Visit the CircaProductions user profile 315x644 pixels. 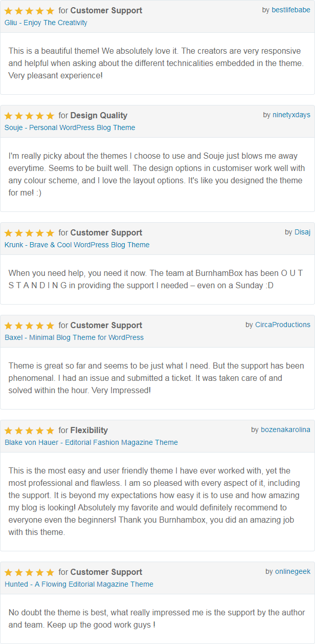283,325
